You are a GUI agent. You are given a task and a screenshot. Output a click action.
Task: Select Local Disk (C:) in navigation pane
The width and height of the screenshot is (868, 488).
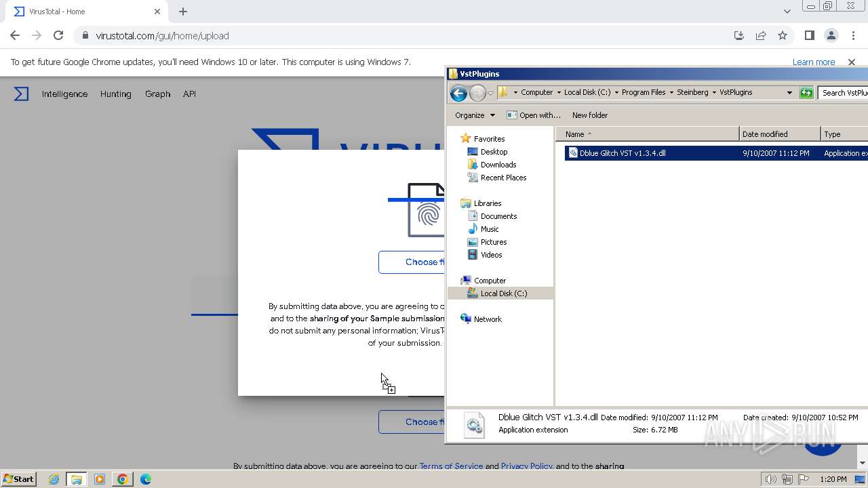pos(503,293)
